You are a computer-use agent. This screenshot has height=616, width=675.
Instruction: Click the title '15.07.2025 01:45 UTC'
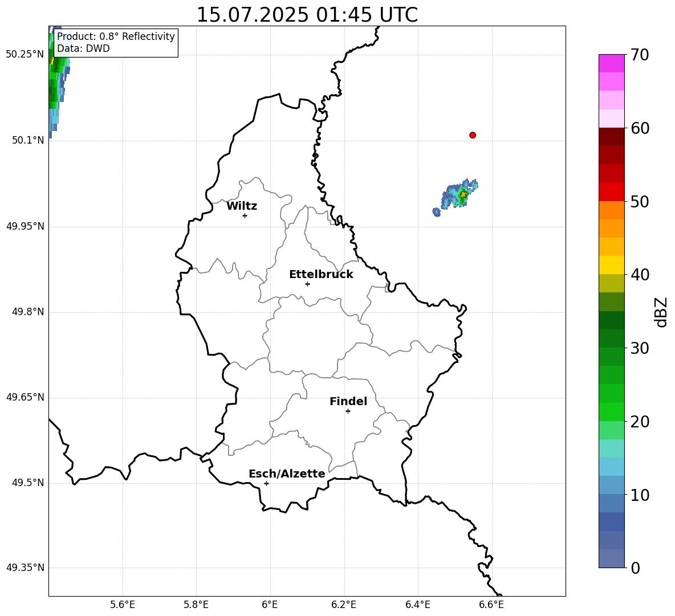point(307,15)
